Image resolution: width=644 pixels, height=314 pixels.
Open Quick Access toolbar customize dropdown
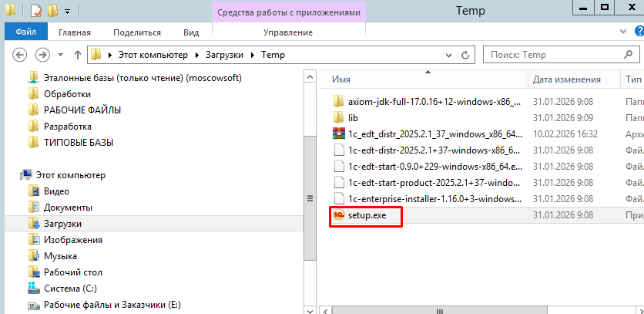(x=68, y=12)
